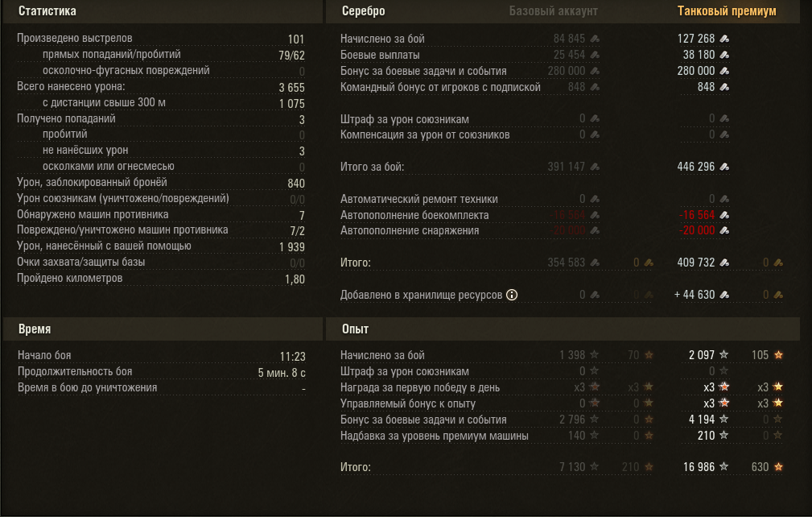Click the 'Статистика' section header
Viewport: 812px width, 517px height.
tap(47, 11)
